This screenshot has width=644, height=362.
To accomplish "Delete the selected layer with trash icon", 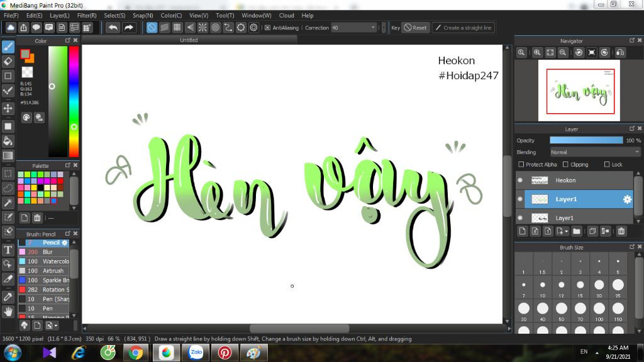I will [x=621, y=231].
